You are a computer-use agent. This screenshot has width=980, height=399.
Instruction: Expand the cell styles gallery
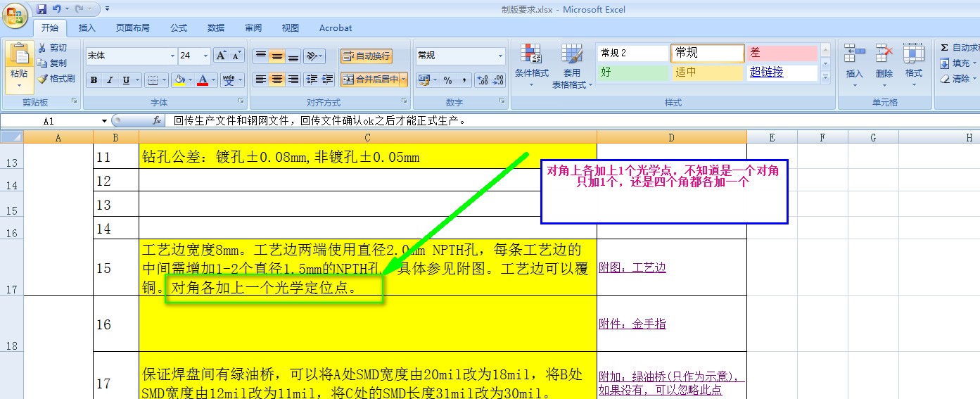pos(826,76)
